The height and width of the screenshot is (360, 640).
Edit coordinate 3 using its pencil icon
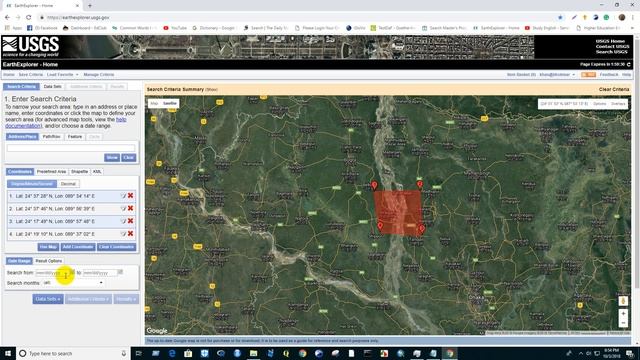pyautogui.click(x=123, y=221)
